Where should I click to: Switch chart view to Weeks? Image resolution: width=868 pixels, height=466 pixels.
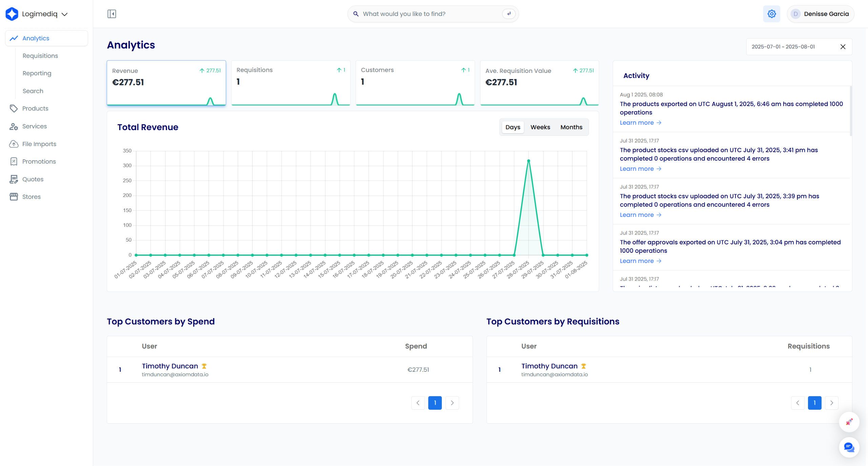point(540,127)
